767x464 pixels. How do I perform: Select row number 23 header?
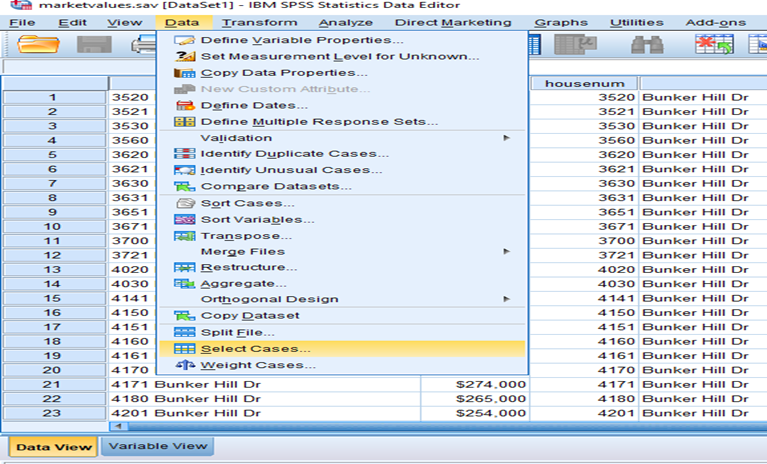[x=53, y=413]
